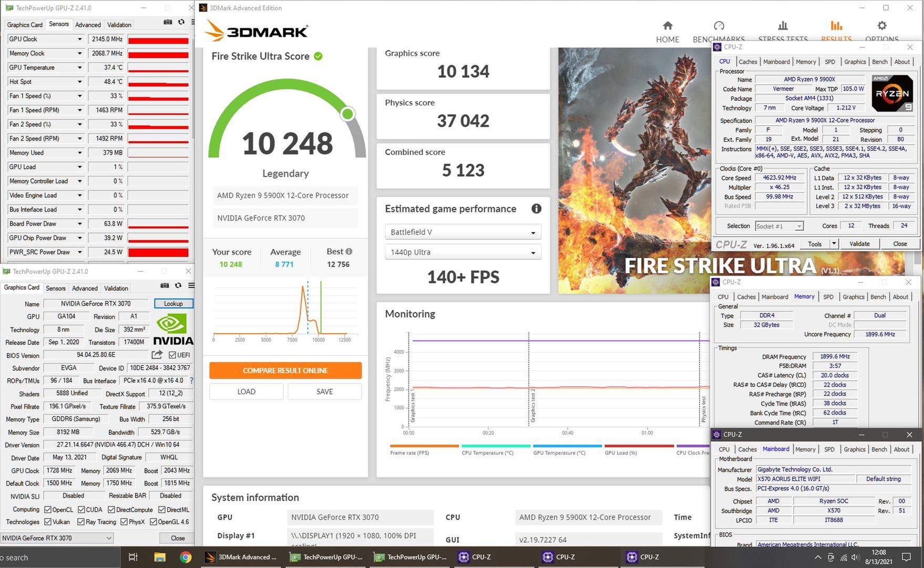Open CPU-Z Socket #1 selection dropdown
This screenshot has height=568, width=924.
point(779,226)
